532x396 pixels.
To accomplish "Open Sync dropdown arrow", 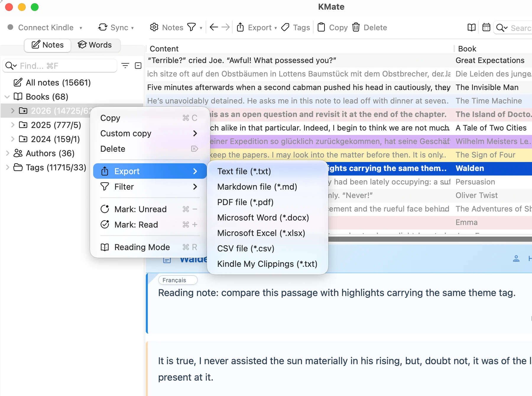I will (x=132, y=28).
